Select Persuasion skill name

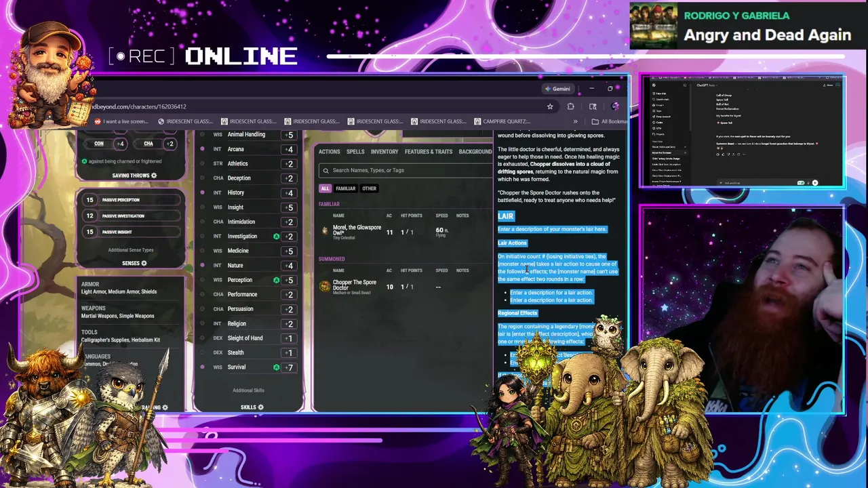pyautogui.click(x=241, y=309)
